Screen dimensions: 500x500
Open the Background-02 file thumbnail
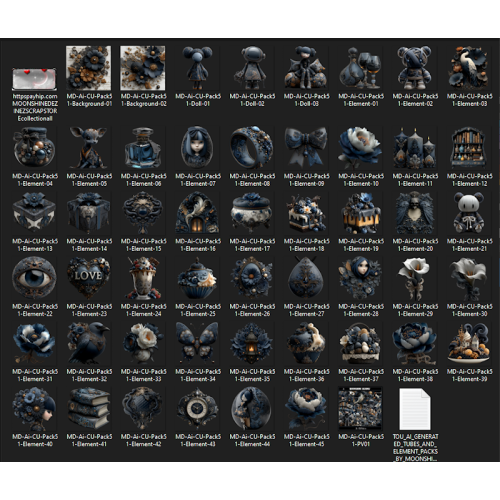(143, 68)
